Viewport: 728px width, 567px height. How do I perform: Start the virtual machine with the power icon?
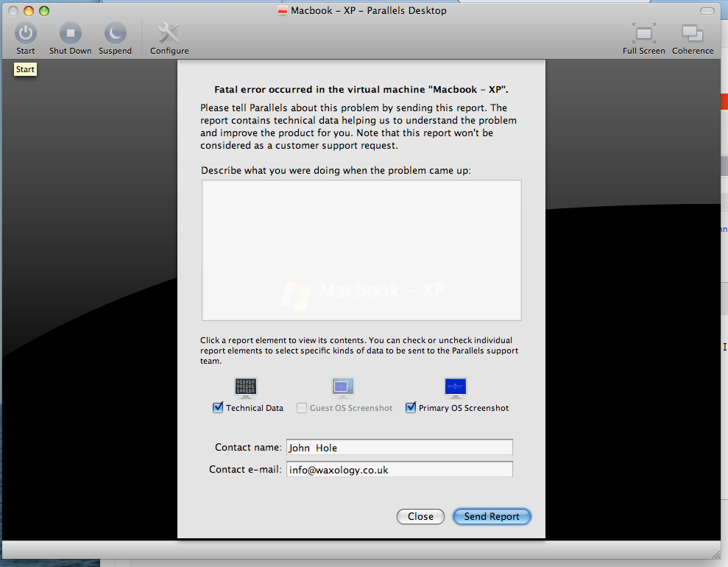pos(26,33)
